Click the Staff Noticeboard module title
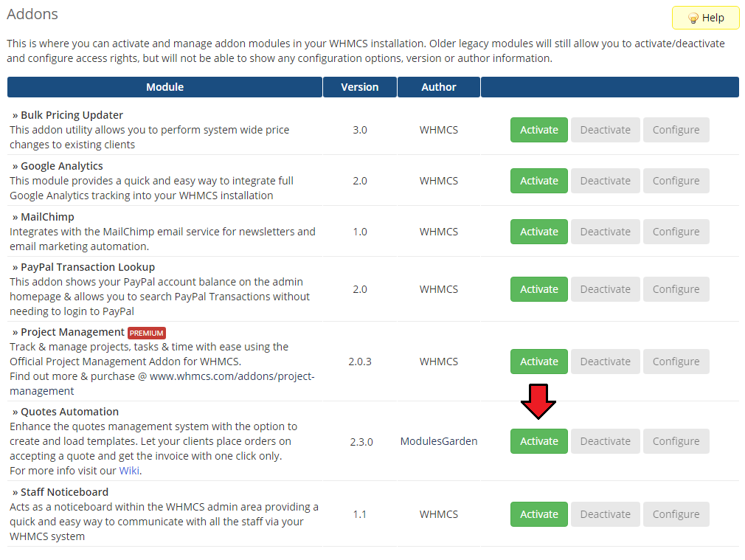Viewport: 745px width, 560px height. 65,492
